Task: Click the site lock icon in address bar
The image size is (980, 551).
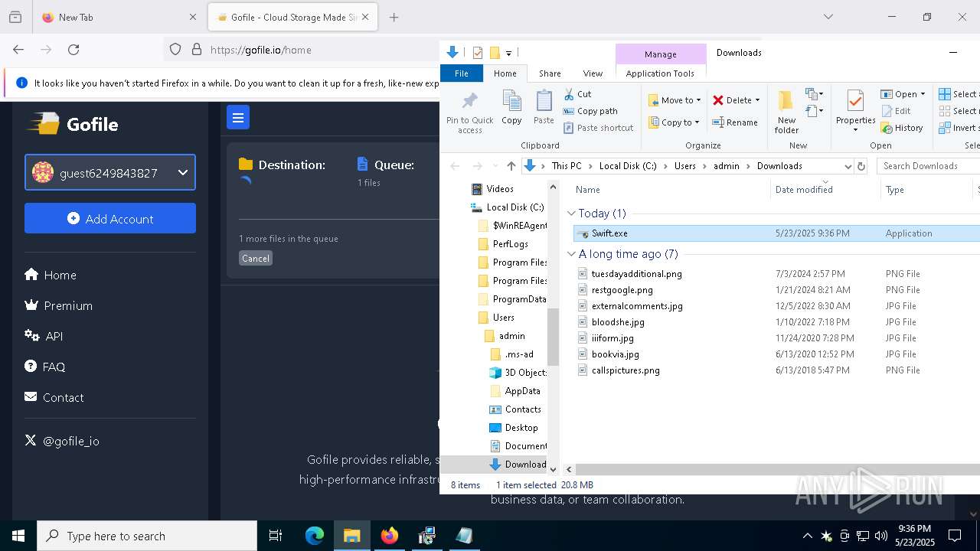Action: 197,50
